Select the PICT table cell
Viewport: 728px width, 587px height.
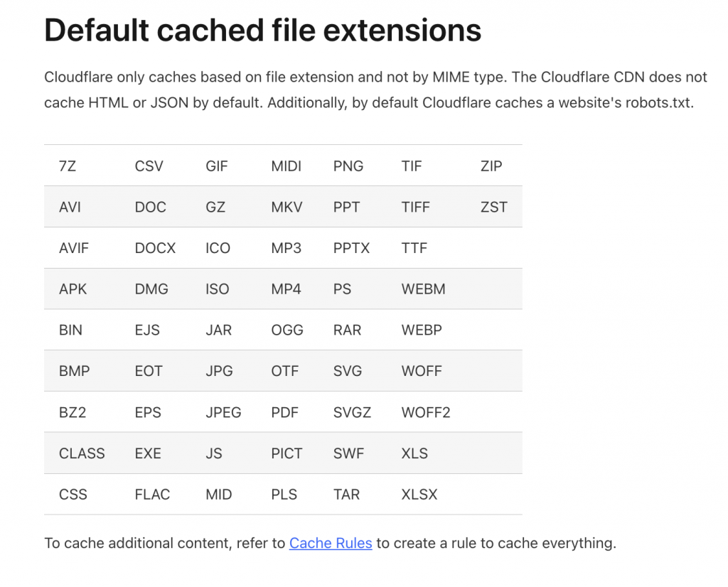[287, 453]
